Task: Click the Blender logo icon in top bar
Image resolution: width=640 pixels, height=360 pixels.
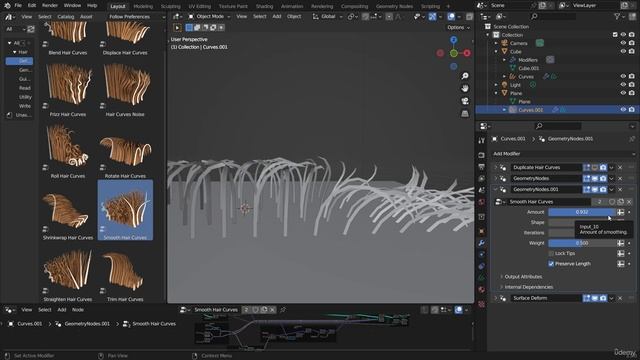Action: [7, 6]
